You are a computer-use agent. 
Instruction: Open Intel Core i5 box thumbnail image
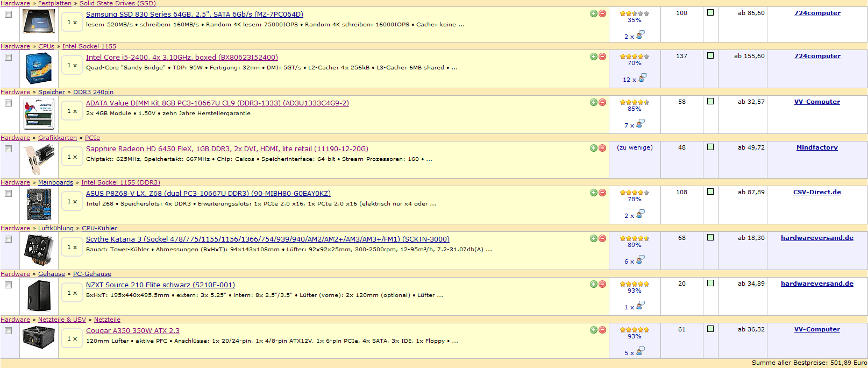(39, 68)
